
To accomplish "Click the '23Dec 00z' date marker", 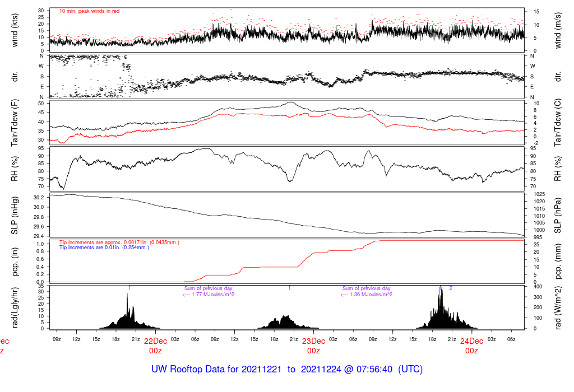I will point(313,346).
